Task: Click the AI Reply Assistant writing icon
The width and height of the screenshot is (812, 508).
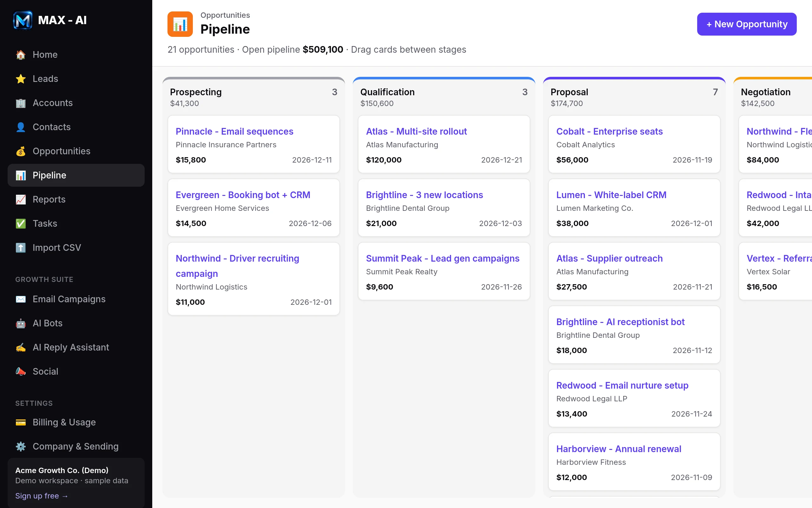Action: pyautogui.click(x=21, y=347)
